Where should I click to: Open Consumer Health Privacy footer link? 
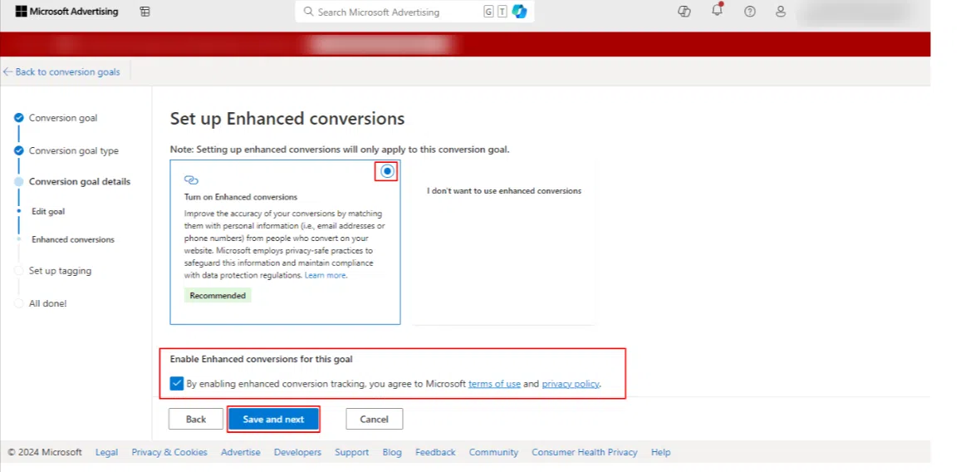585,452
